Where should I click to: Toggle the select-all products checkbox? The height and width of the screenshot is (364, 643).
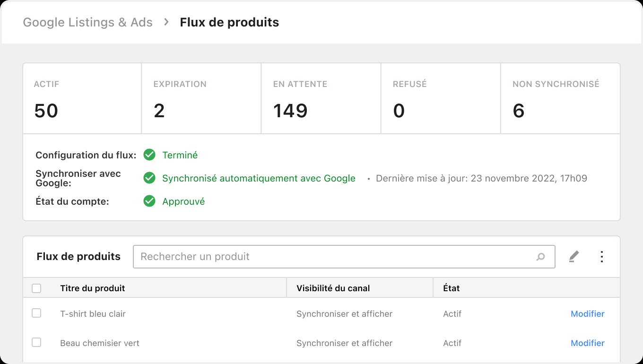(x=36, y=288)
